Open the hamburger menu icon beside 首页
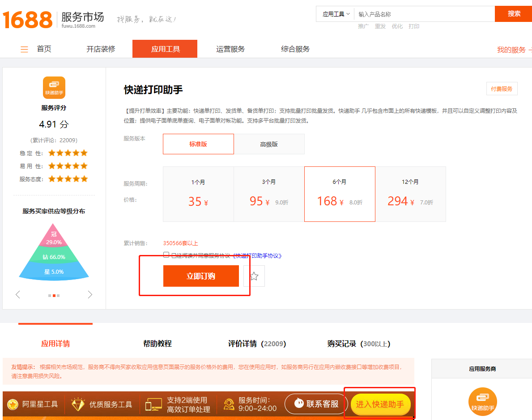 coord(25,50)
